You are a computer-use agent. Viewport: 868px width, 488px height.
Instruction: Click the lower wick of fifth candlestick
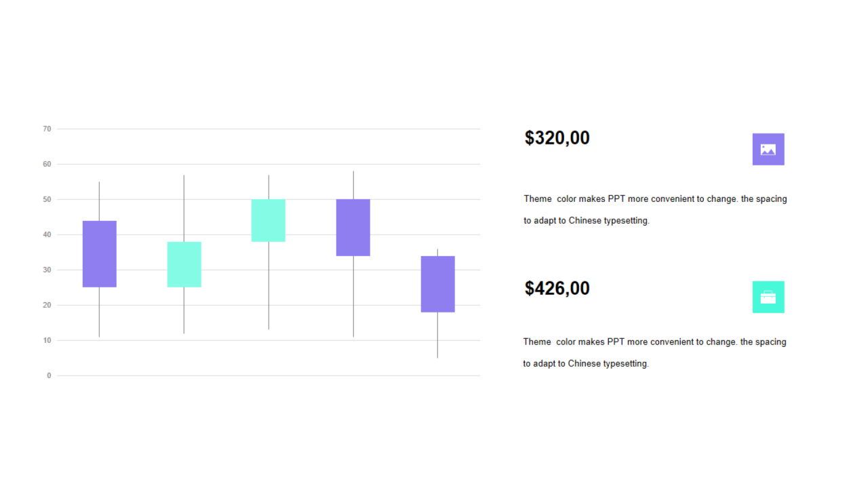click(x=437, y=335)
